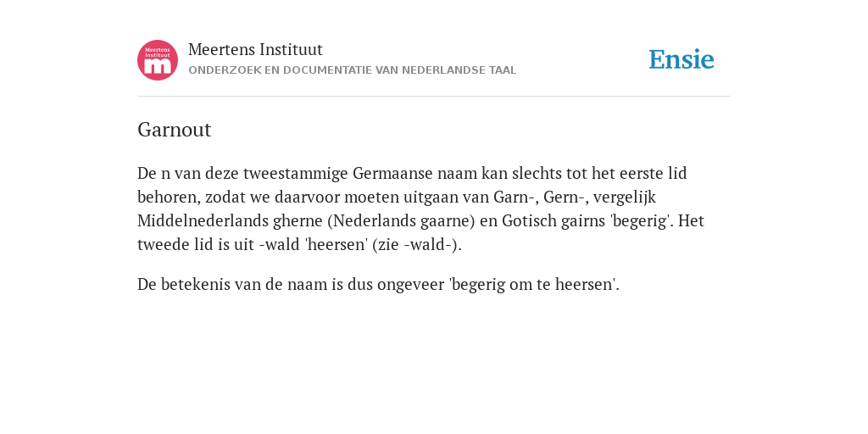This screenshot has width=868, height=434.
Task: Click the word 'Gotisch' in the third line
Action: [x=529, y=221]
